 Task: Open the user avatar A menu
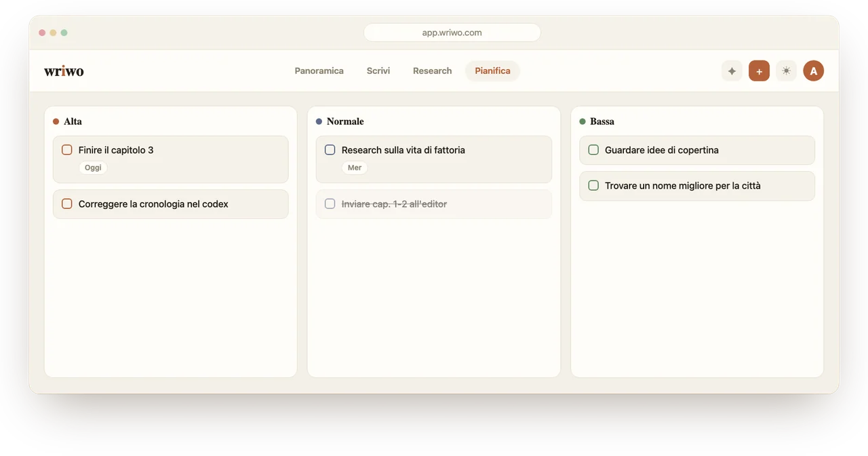coord(814,71)
